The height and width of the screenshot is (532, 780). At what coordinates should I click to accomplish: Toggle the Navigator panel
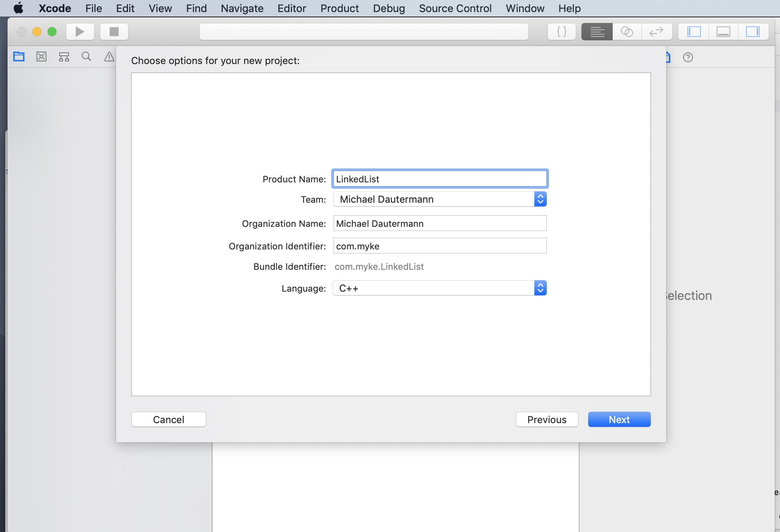point(694,32)
